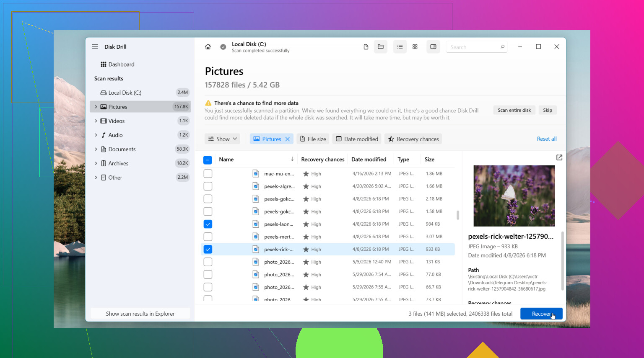The width and height of the screenshot is (644, 358).
Task: Remove the Pictures filter chip with X
Action: tap(288, 139)
